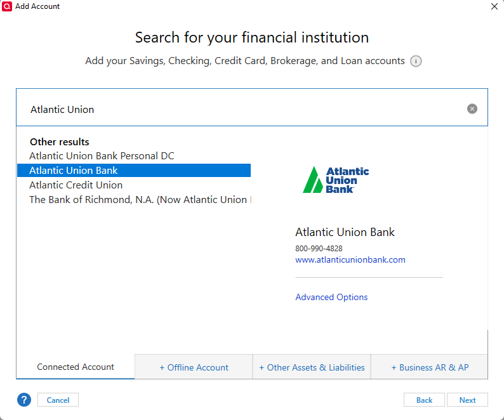This screenshot has width=504, height=420.
Task: Clear the search field with the X icon
Action: click(472, 109)
